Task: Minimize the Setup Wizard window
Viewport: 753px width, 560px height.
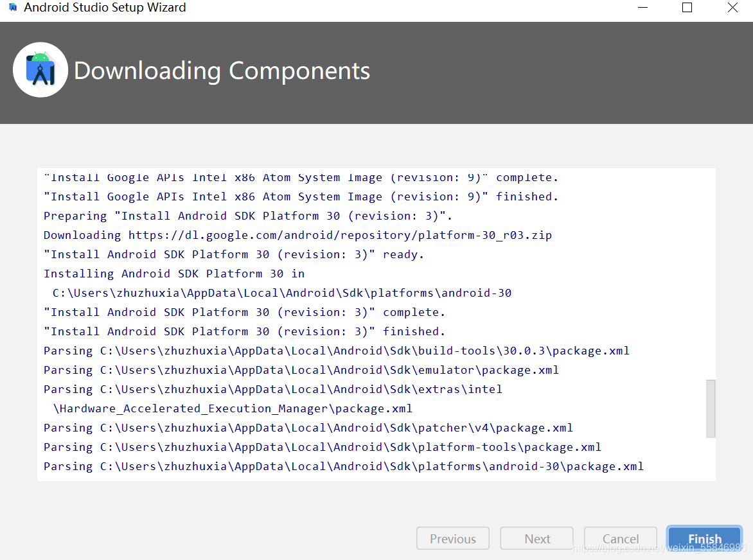Action: point(642,8)
